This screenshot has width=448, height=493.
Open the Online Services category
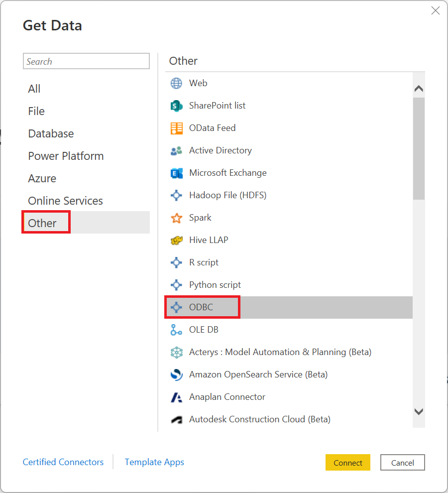(65, 201)
